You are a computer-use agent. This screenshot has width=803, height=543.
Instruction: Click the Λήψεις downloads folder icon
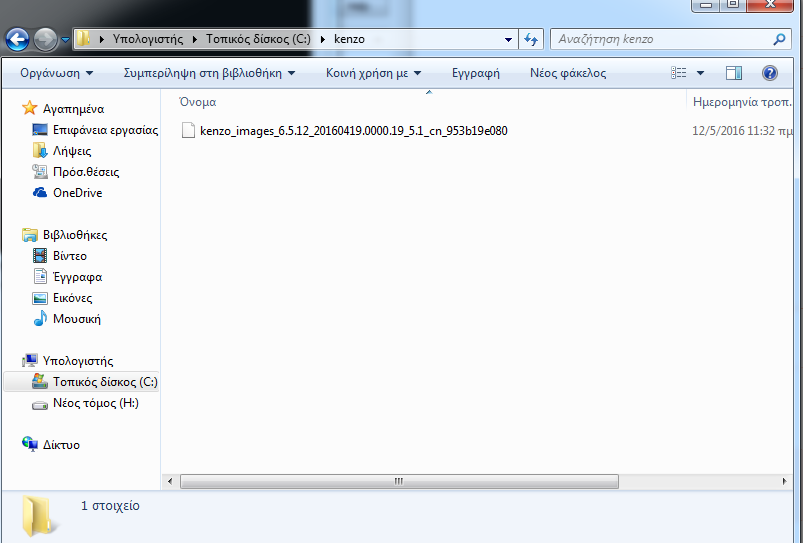(40, 151)
